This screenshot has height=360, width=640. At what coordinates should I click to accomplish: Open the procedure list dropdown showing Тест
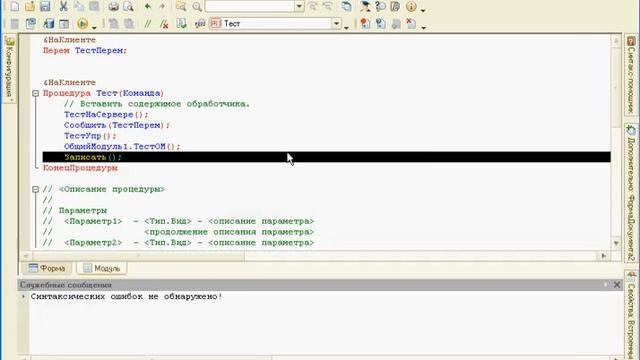336,24
